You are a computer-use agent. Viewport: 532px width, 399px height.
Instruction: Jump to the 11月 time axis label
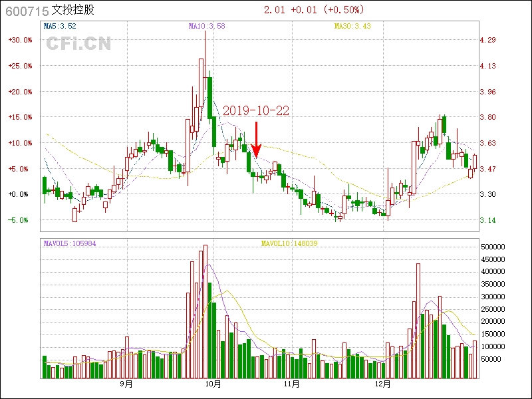tap(291, 384)
